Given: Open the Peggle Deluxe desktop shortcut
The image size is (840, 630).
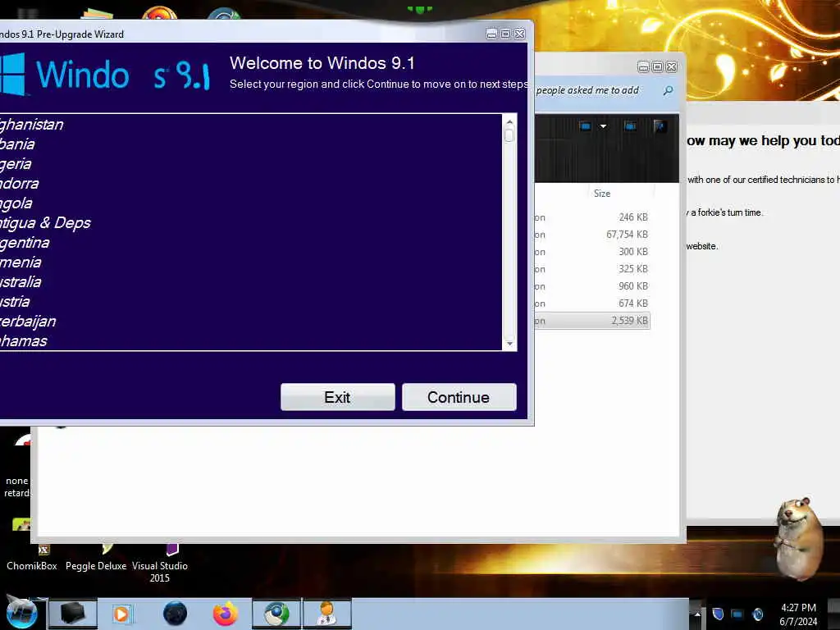Looking at the screenshot, I should coord(96,558).
